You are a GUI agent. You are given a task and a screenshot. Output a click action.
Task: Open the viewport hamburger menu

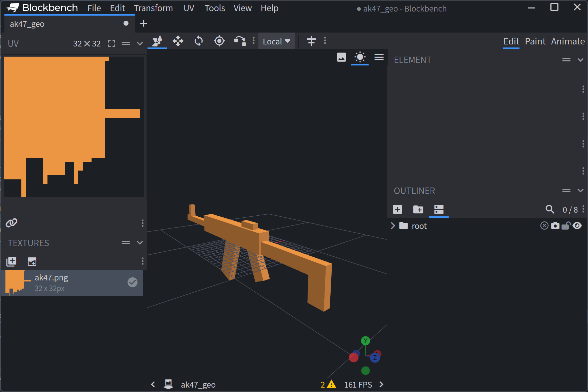click(379, 57)
